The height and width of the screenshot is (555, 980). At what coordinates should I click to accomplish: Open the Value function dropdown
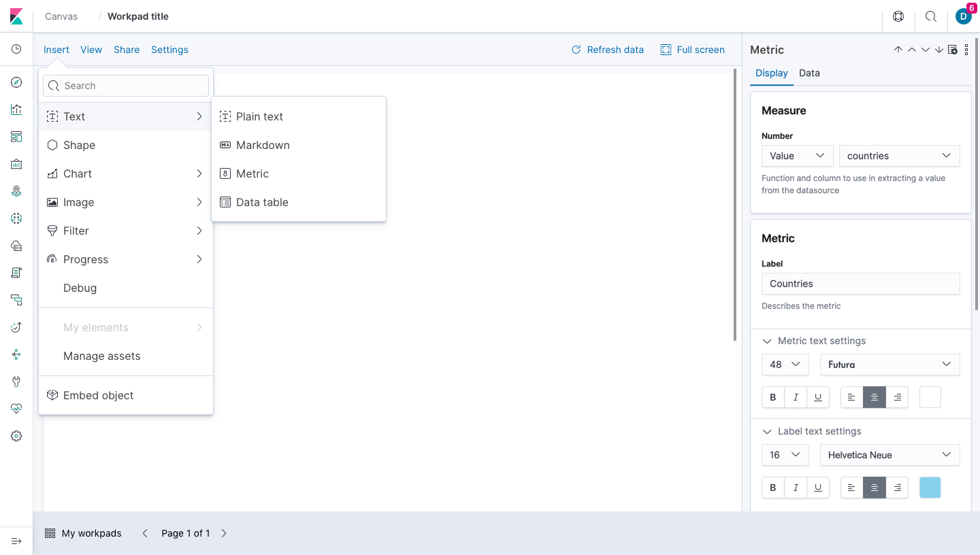coord(798,156)
